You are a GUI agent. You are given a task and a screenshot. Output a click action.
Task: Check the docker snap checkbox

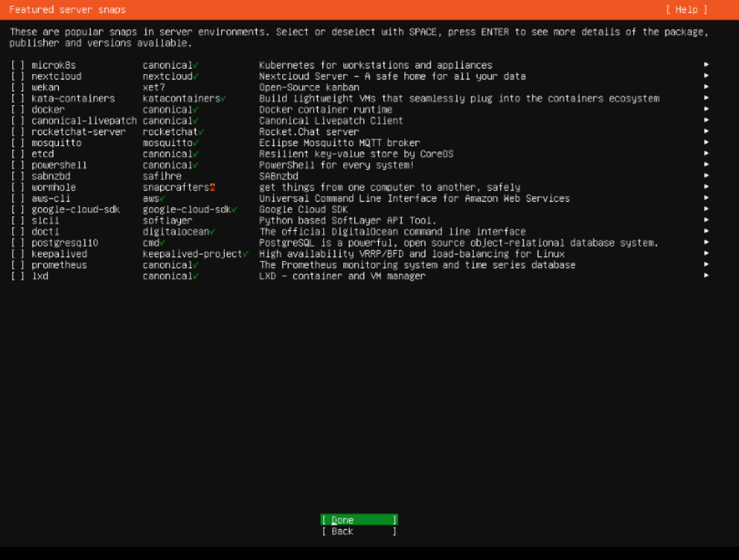coord(18,110)
